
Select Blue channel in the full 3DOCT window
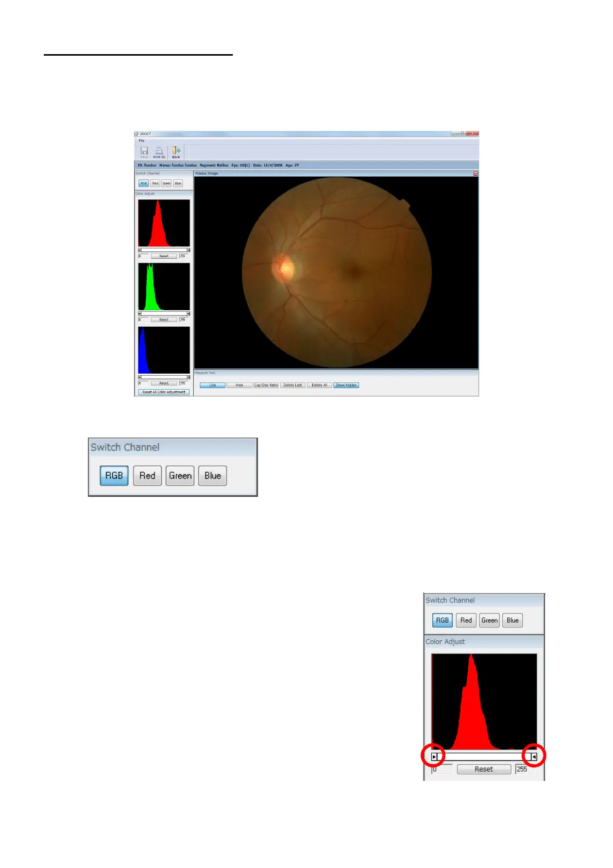(178, 183)
